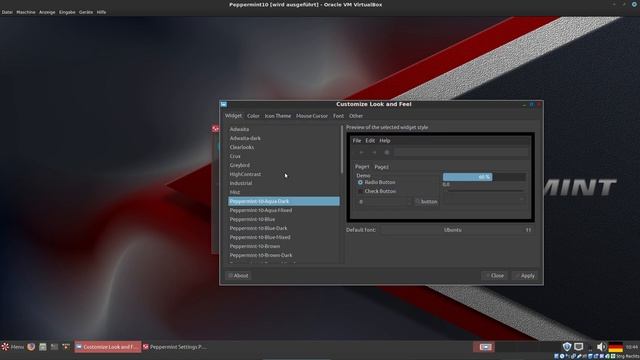Select the Peppermint-10-Blue-Mixed theme
640x360 pixels.
(284, 237)
